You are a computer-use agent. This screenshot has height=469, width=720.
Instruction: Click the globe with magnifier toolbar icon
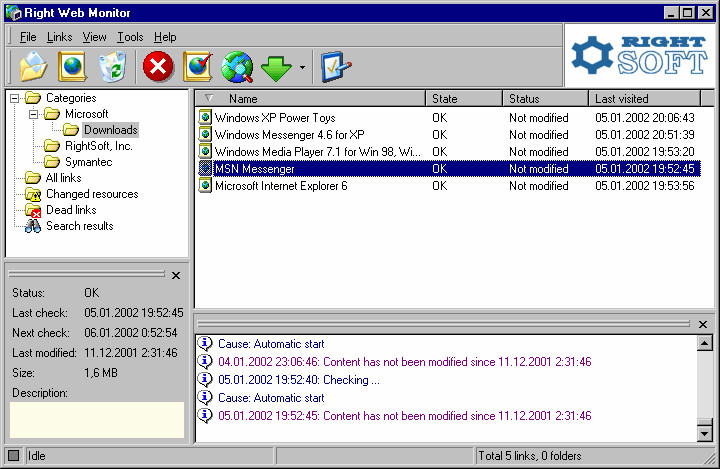tap(237, 67)
